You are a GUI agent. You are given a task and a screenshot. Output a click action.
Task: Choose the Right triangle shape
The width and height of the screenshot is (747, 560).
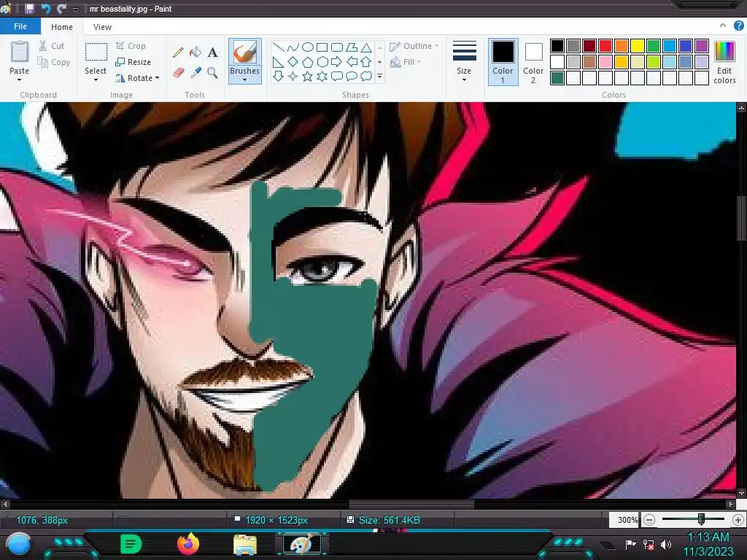278,62
